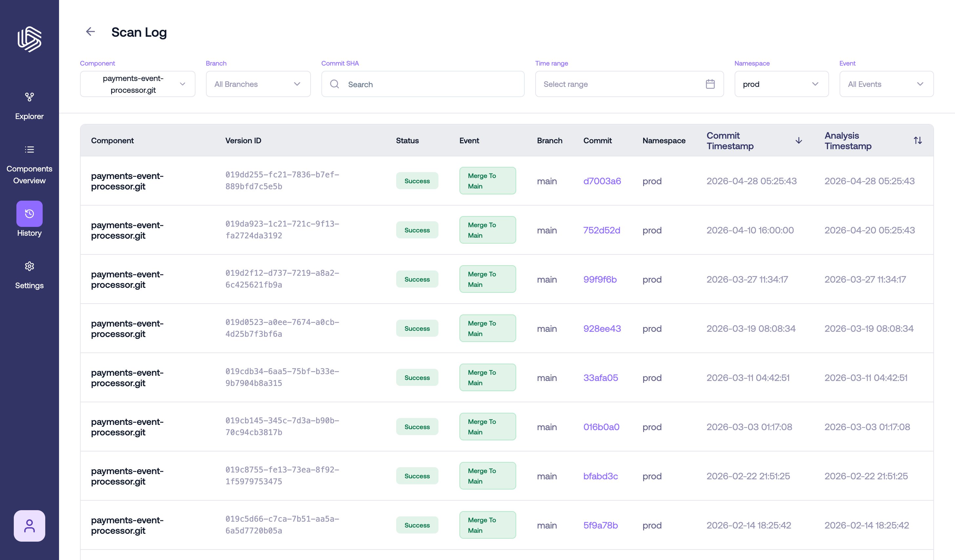Click the Version ID column header
This screenshot has height=560, width=955.
(243, 141)
